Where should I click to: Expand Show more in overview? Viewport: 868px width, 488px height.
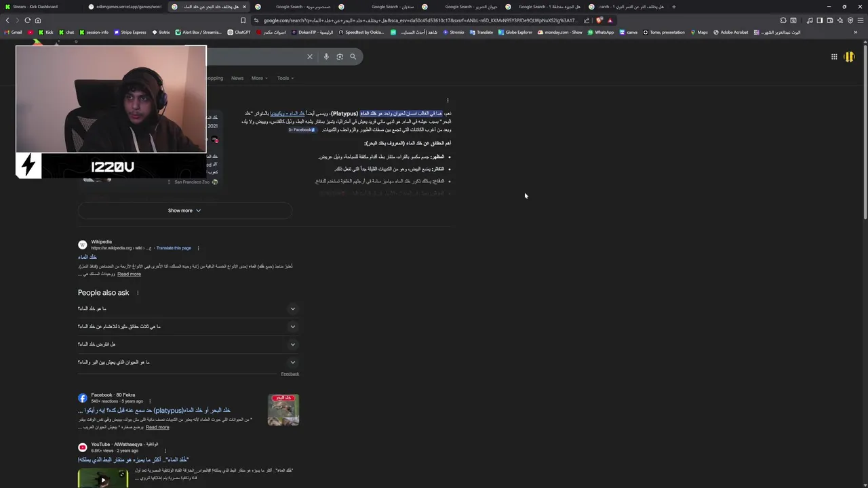(x=184, y=211)
